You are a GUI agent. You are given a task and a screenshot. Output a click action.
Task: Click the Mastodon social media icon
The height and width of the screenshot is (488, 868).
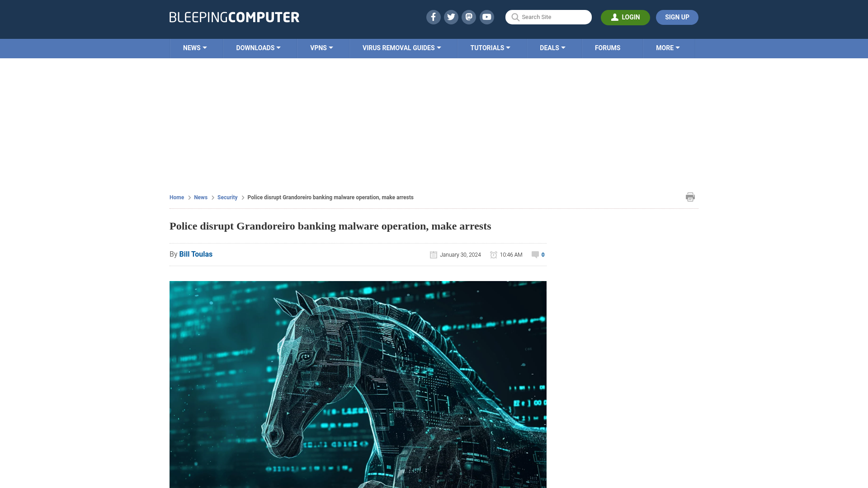click(x=469, y=17)
